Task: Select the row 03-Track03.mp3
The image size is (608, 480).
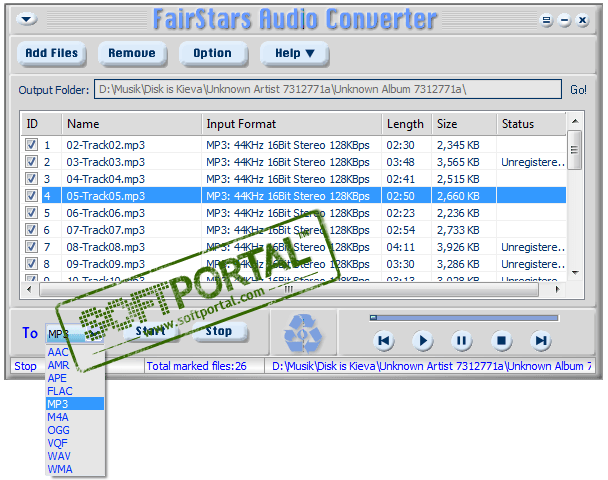Action: [x=294, y=162]
